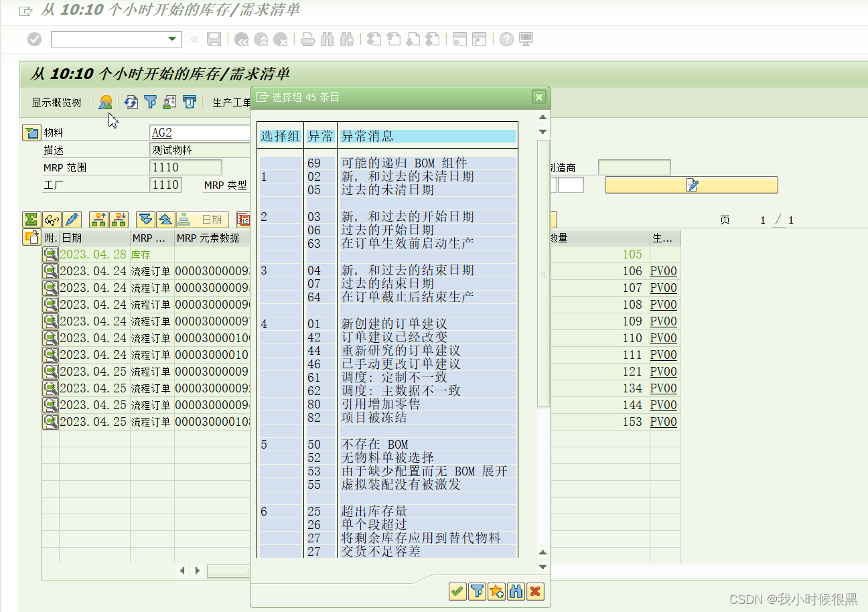The width and height of the screenshot is (868, 612).
Task: Click the Find binoculars icon in top toolbar
Action: [327, 40]
